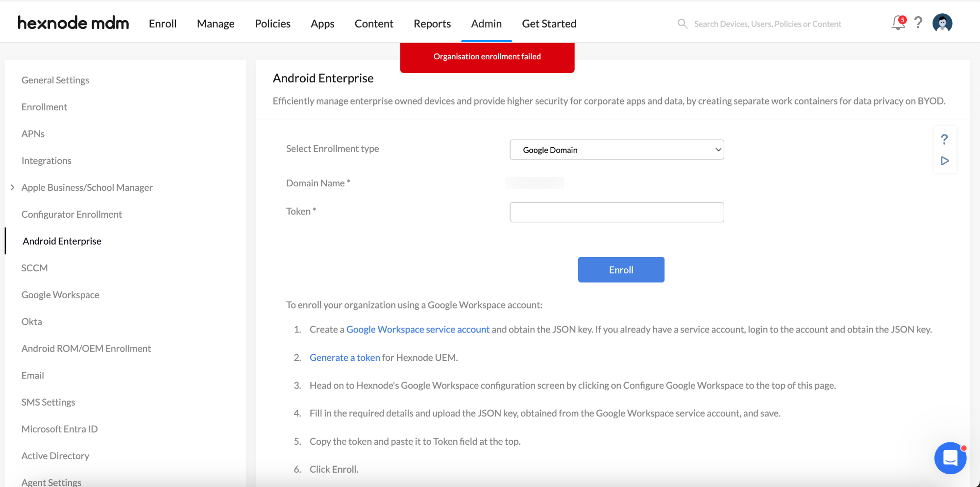Viewport: 980px width, 487px height.
Task: Open the Content tab
Action: pos(374,24)
